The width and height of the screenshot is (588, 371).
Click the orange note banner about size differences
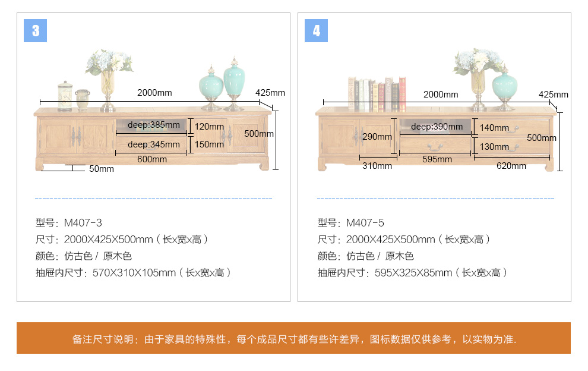tap(293, 338)
